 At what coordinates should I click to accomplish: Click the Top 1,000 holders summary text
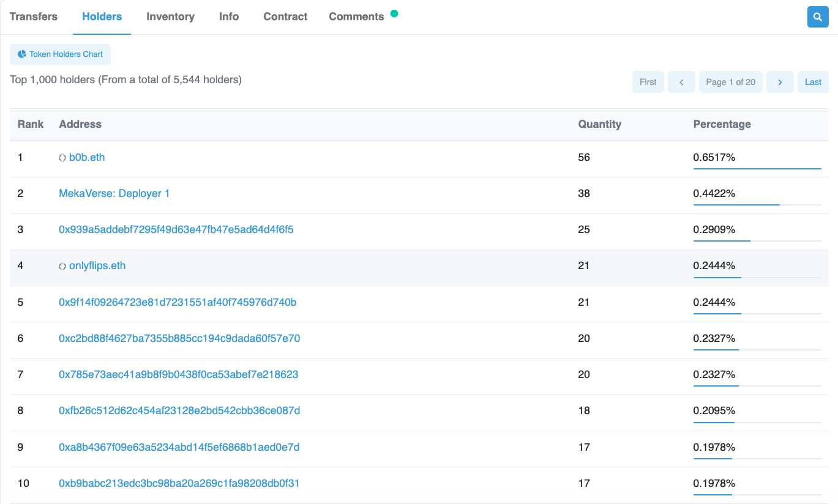pyautogui.click(x=126, y=80)
